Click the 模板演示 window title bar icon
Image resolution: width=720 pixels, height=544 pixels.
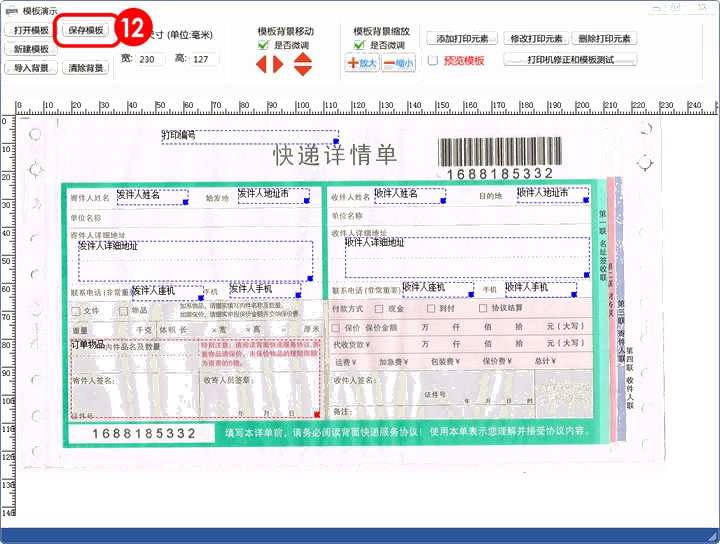point(10,8)
